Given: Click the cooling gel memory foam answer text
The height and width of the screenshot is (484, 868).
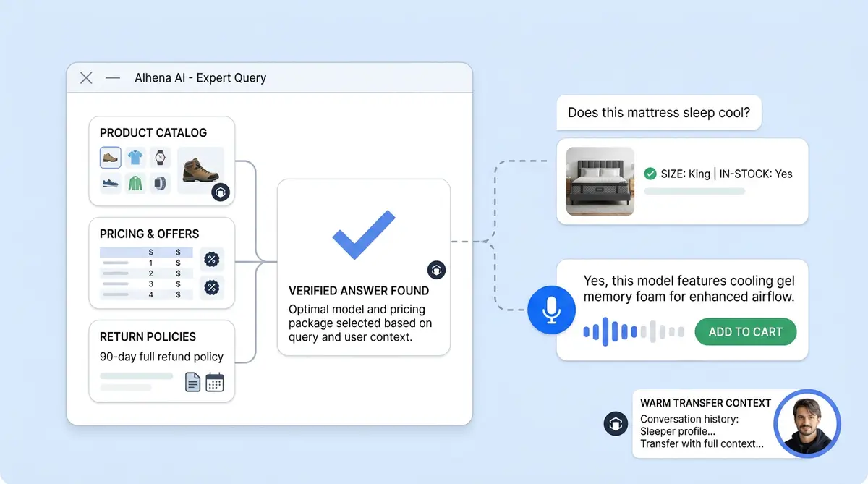Looking at the screenshot, I should [689, 289].
